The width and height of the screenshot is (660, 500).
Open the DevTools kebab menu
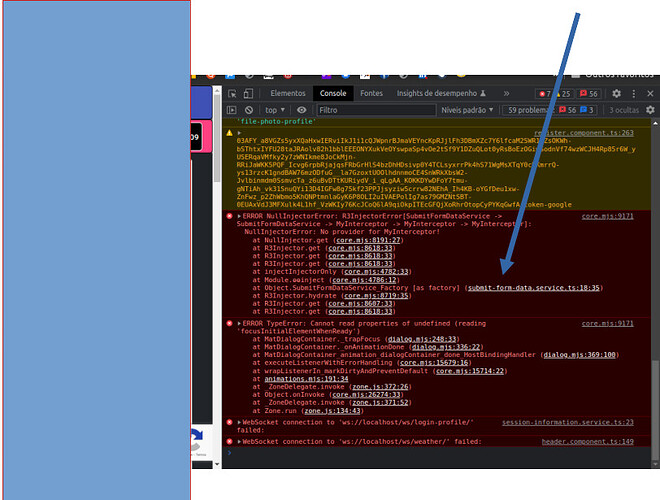coord(633,93)
